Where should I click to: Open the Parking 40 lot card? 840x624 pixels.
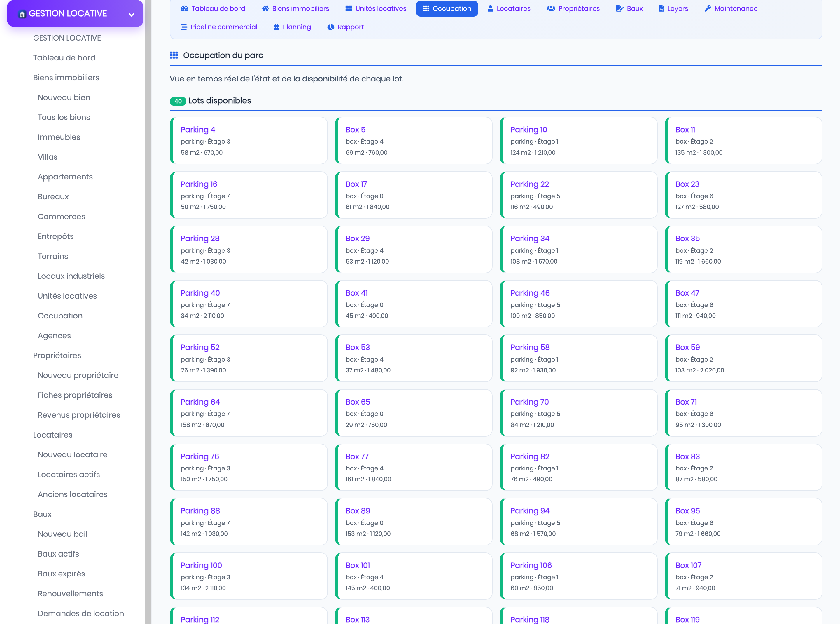pos(249,304)
